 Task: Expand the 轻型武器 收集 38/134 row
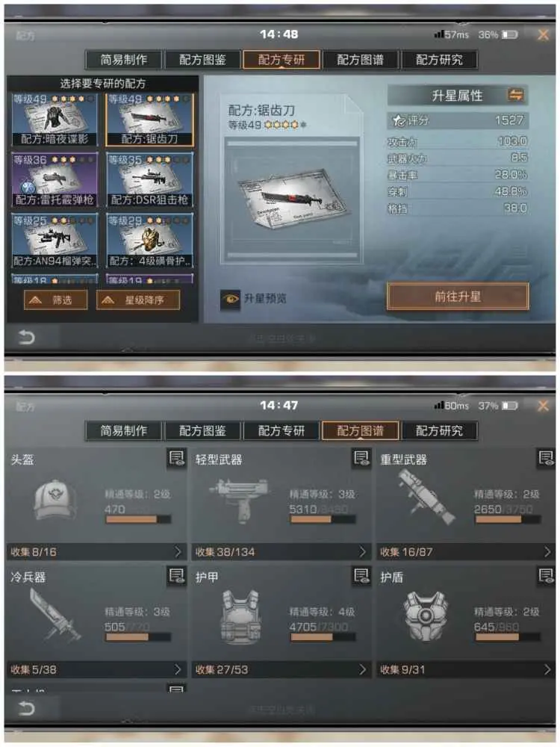tap(281, 552)
